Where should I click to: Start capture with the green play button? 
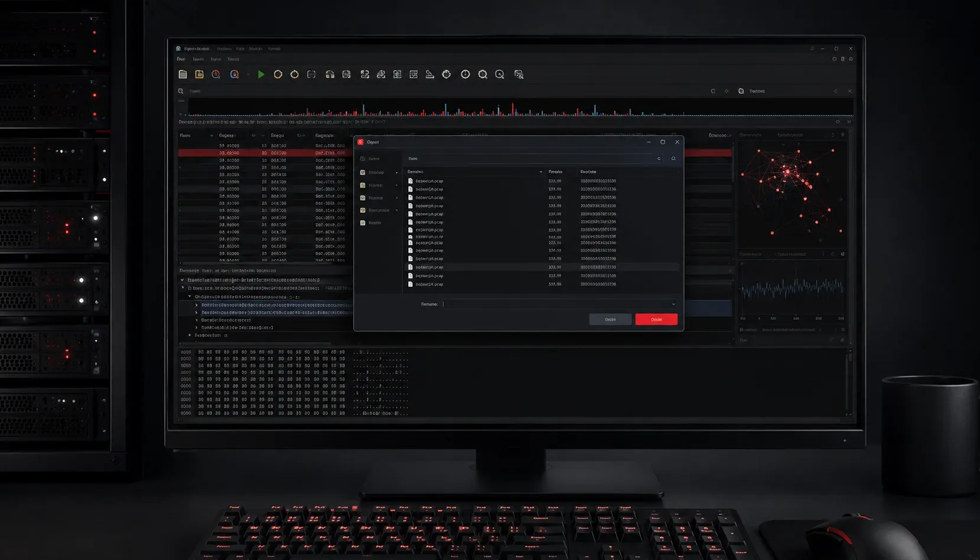point(261,74)
